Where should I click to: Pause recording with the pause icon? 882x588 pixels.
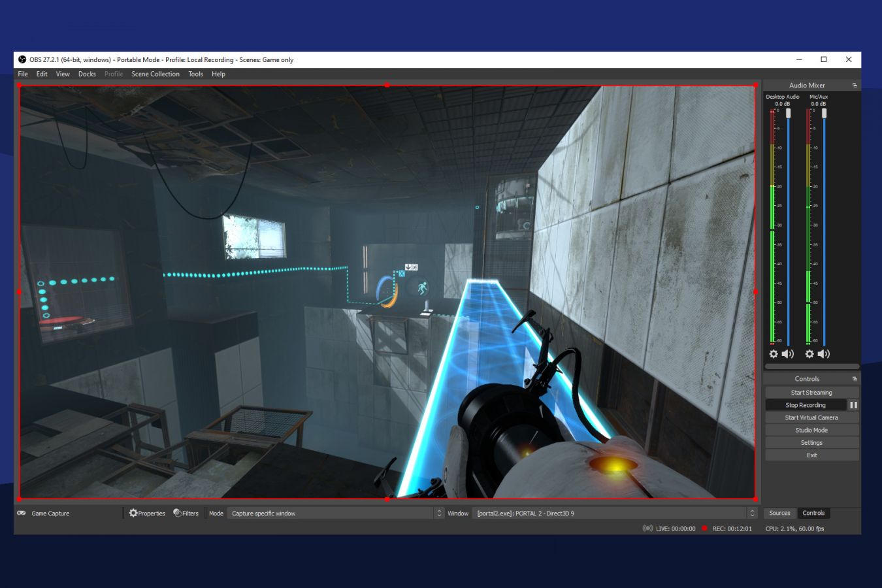point(853,405)
